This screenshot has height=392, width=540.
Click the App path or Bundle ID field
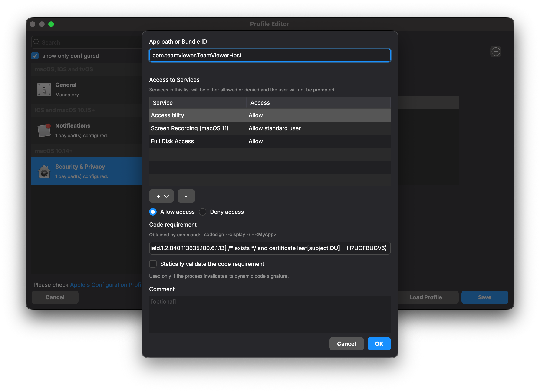[270, 56]
